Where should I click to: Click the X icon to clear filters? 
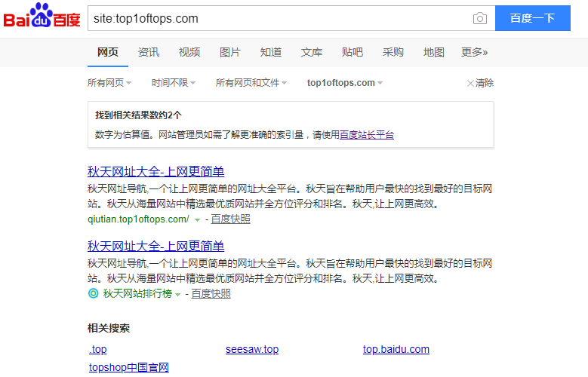click(x=470, y=83)
